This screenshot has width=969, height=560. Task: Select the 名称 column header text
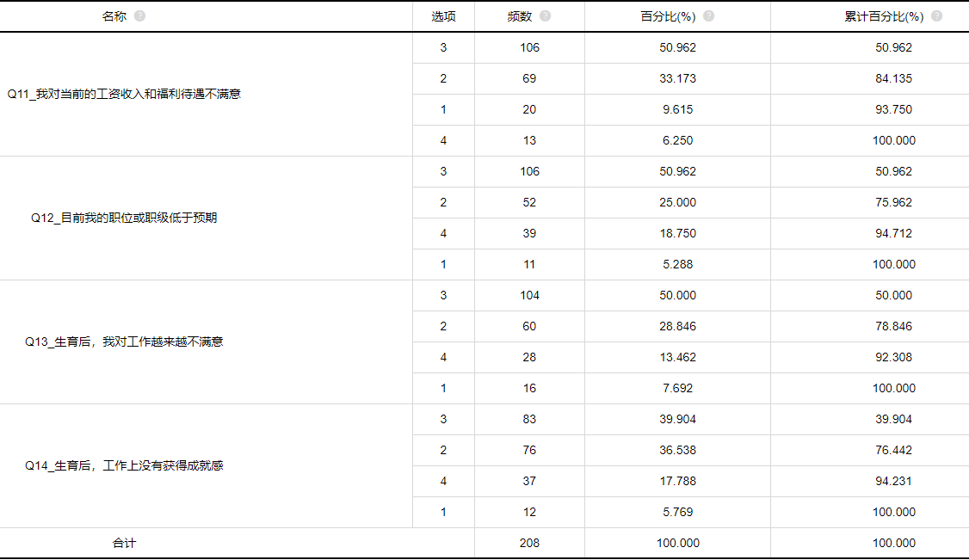(x=114, y=16)
